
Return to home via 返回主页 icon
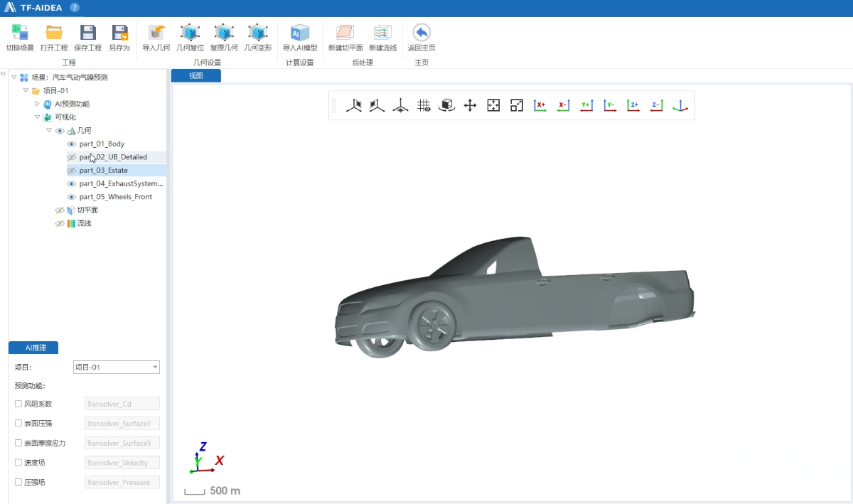(x=422, y=33)
